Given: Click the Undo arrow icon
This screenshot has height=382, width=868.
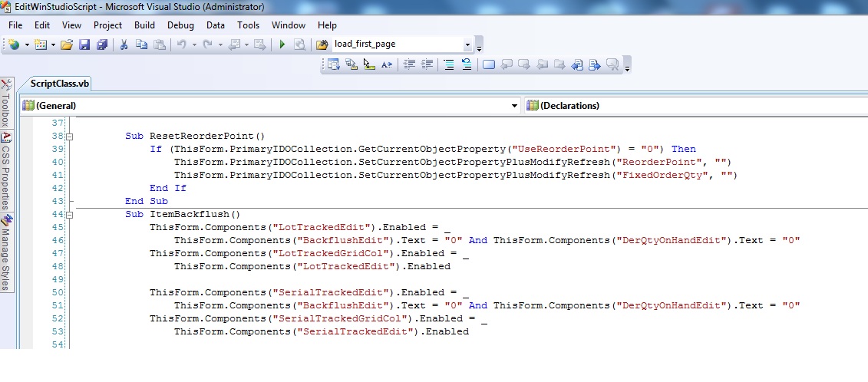Looking at the screenshot, I should (182, 44).
